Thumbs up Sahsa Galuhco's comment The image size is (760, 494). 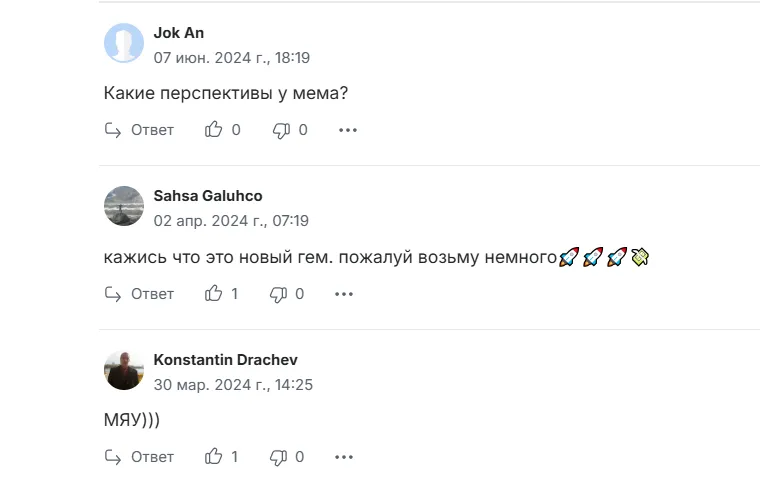click(213, 293)
